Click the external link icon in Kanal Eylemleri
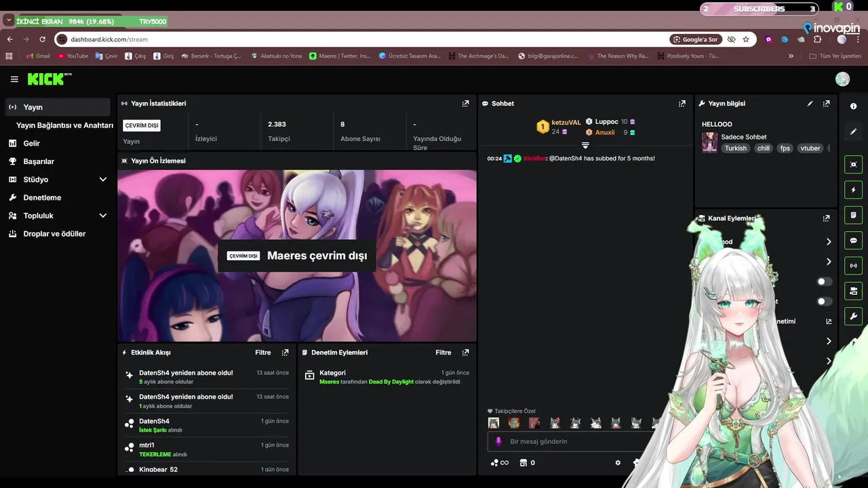868x488 pixels. [829, 321]
